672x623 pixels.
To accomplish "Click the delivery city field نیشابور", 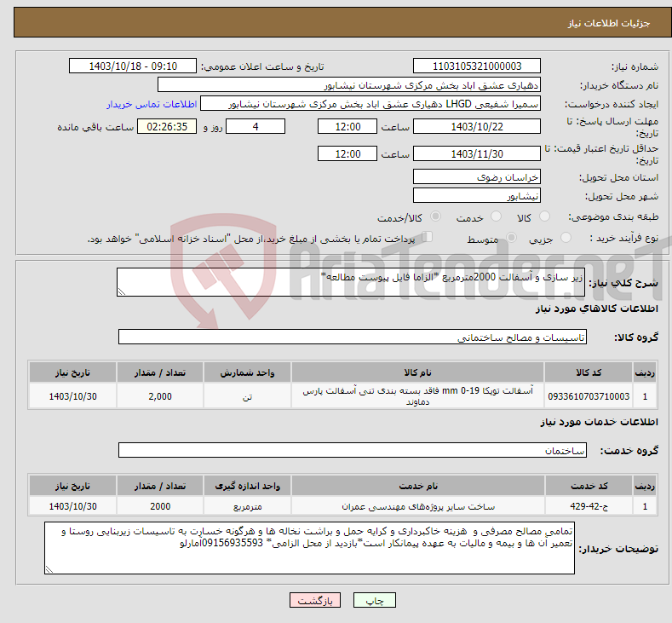I will pos(477,195).
